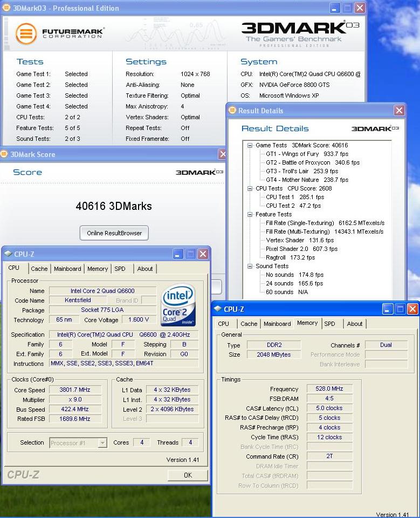Open the Processor #1 selection dropdown
Image resolution: width=420 pixels, height=518 pixels.
(x=102, y=442)
